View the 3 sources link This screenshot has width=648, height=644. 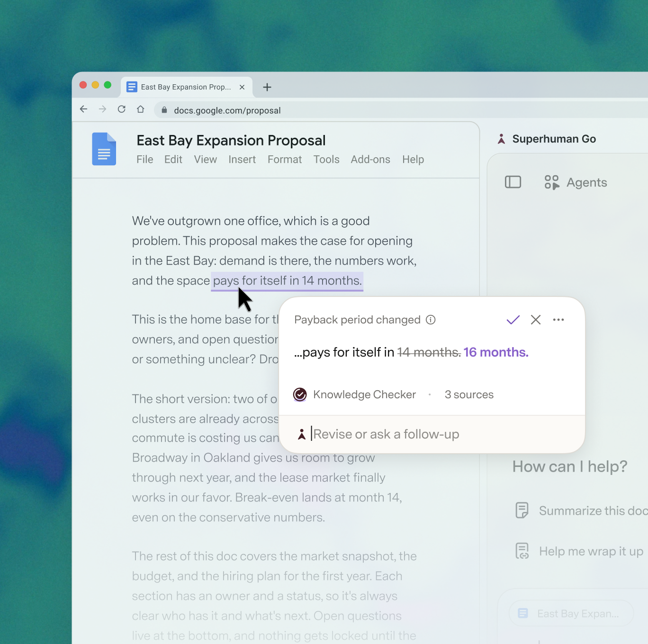coord(469,394)
